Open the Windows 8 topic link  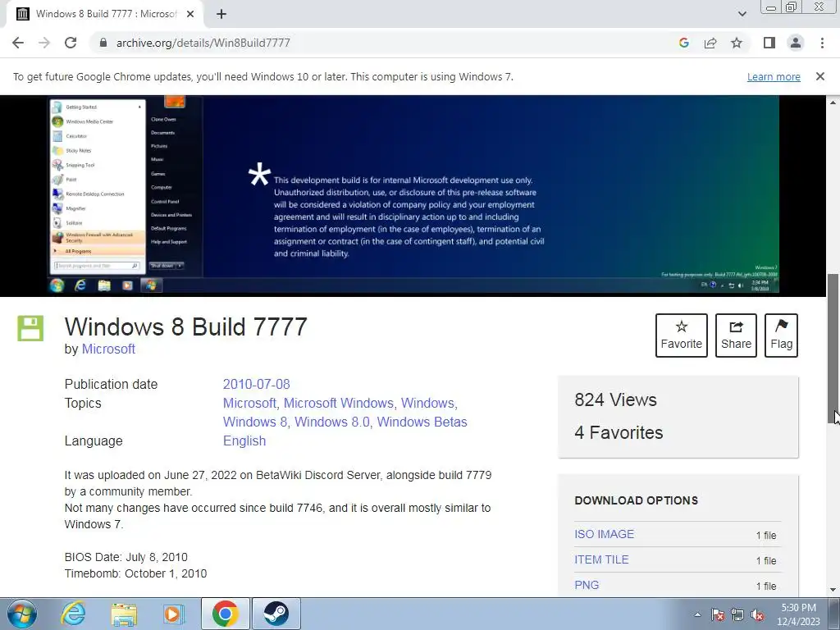pos(255,422)
